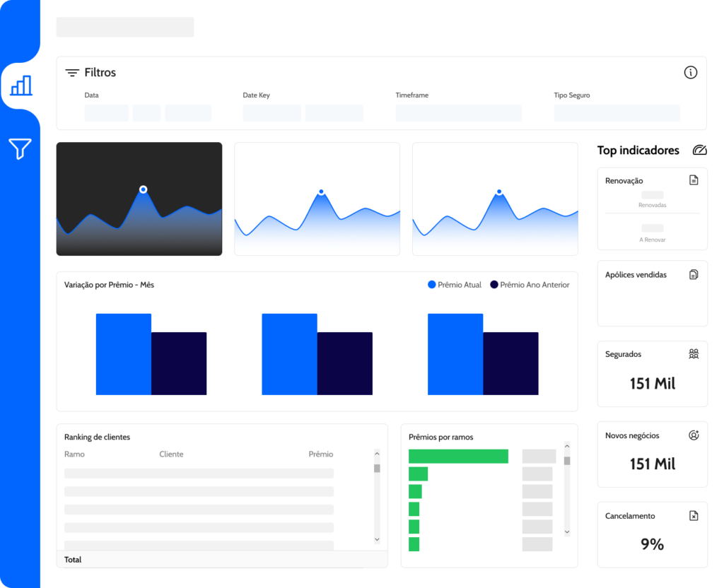Click the document icon on Renovação card
Image resolution: width=724 pixels, height=588 pixels.
[694, 180]
